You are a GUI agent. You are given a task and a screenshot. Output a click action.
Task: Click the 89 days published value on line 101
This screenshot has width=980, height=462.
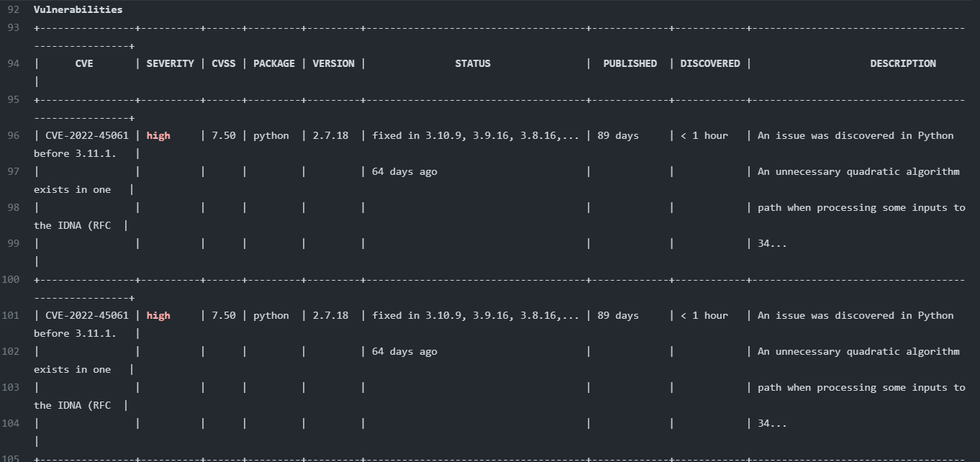click(x=617, y=315)
